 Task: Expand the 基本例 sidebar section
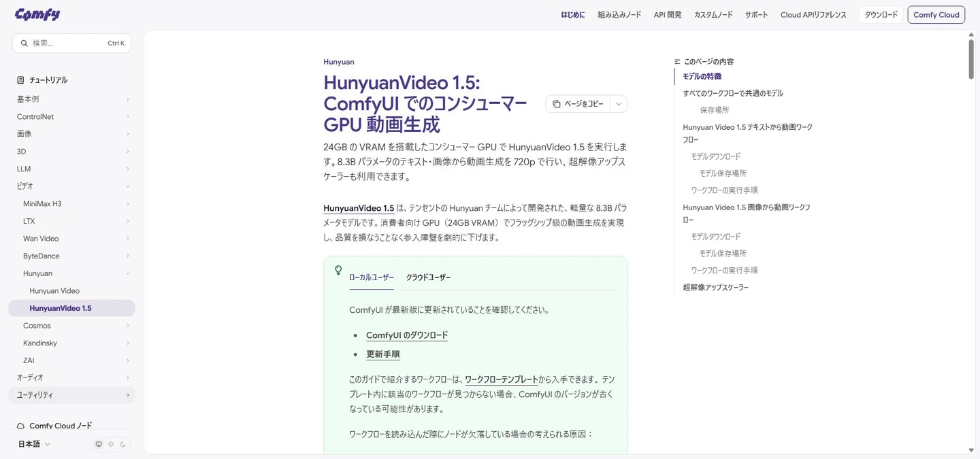click(71, 99)
